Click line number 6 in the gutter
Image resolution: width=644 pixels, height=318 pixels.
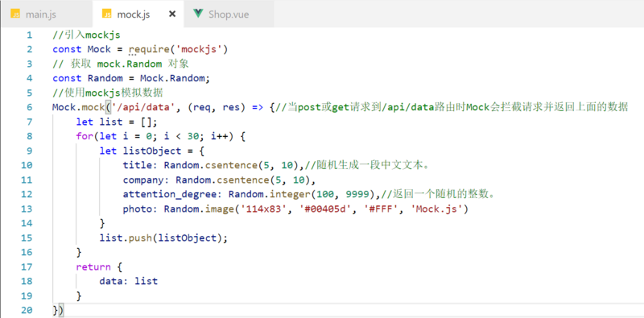click(29, 108)
